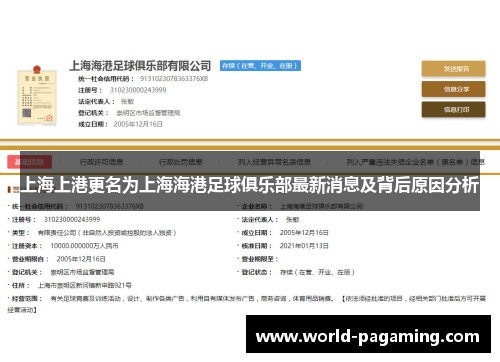Image resolution: width=500 pixels, height=362 pixels.
Task: Click the detail-section registration number 310230000243999
Action: coord(72,220)
